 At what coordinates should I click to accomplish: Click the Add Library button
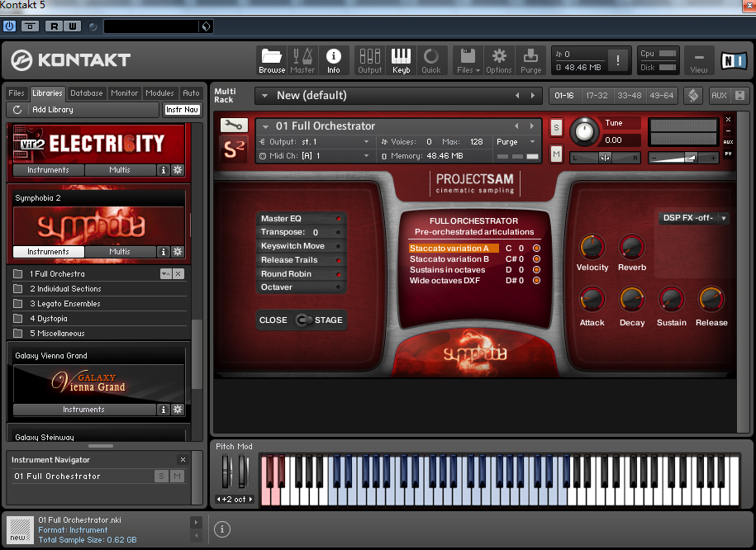pyautogui.click(x=51, y=110)
